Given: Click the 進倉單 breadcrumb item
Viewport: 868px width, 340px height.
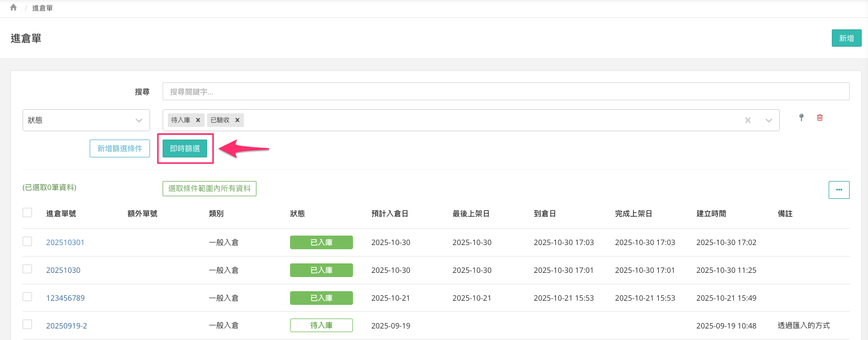Looking at the screenshot, I should 42,8.
